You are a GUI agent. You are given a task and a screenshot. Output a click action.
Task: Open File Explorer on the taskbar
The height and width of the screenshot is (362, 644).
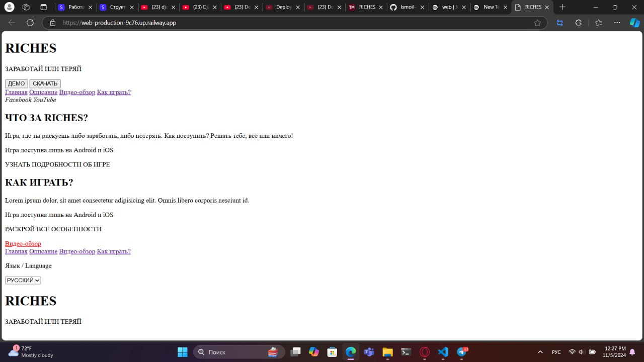pyautogui.click(x=387, y=352)
